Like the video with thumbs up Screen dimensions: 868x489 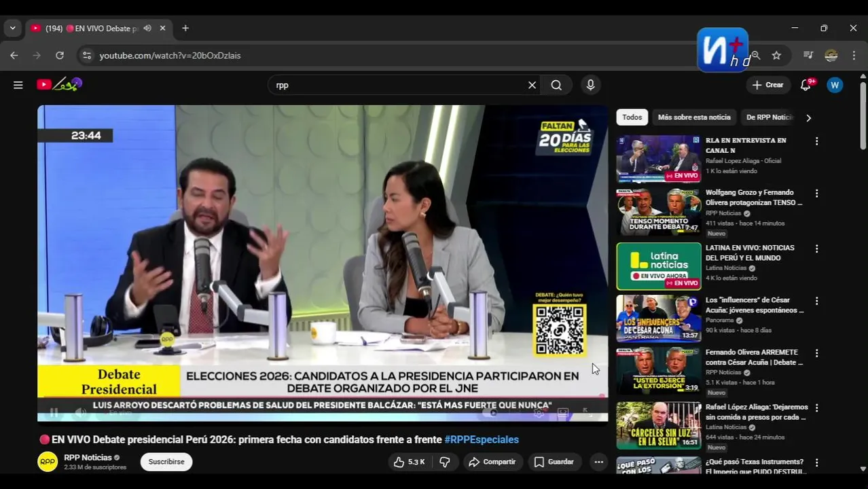[x=399, y=462]
